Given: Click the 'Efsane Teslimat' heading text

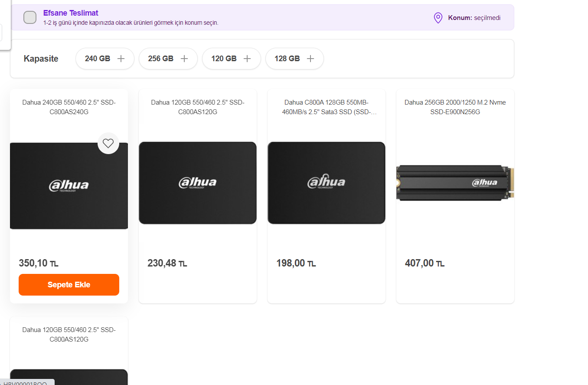Looking at the screenshot, I should (71, 13).
